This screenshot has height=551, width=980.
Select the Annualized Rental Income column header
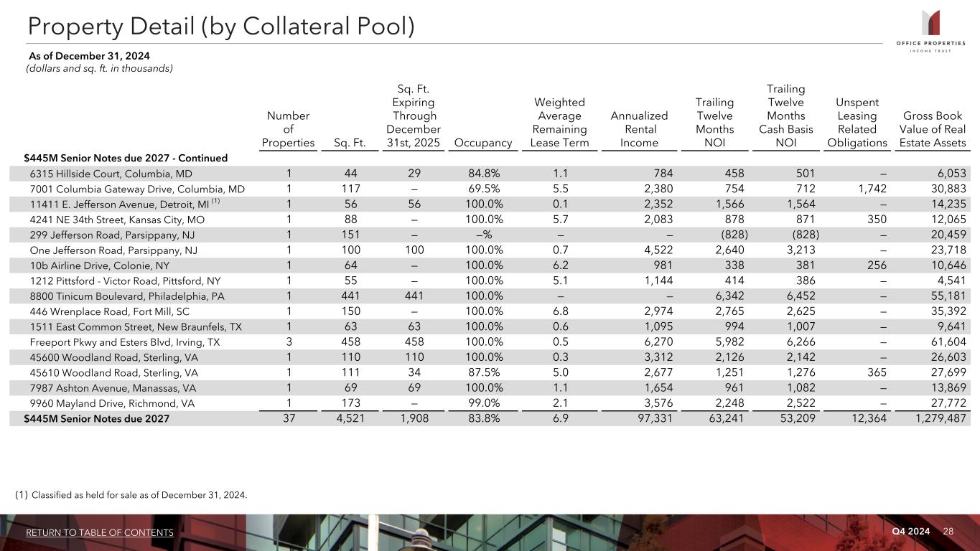(639, 129)
